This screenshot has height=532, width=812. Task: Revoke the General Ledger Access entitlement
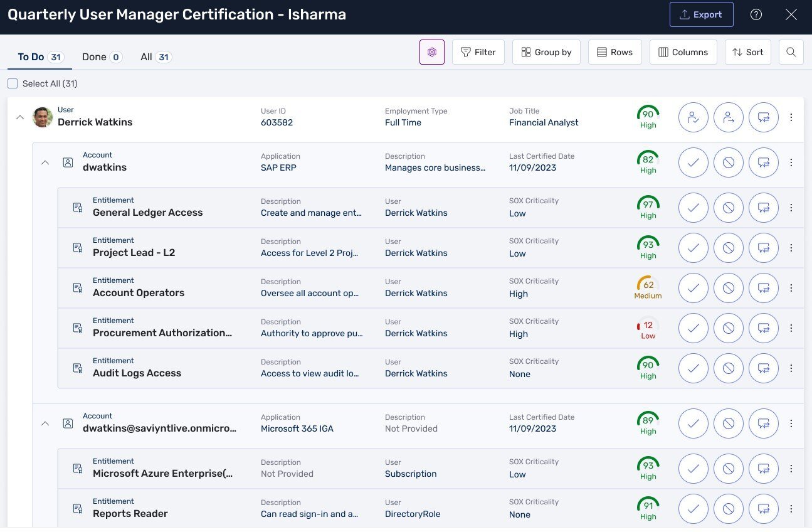(x=729, y=207)
